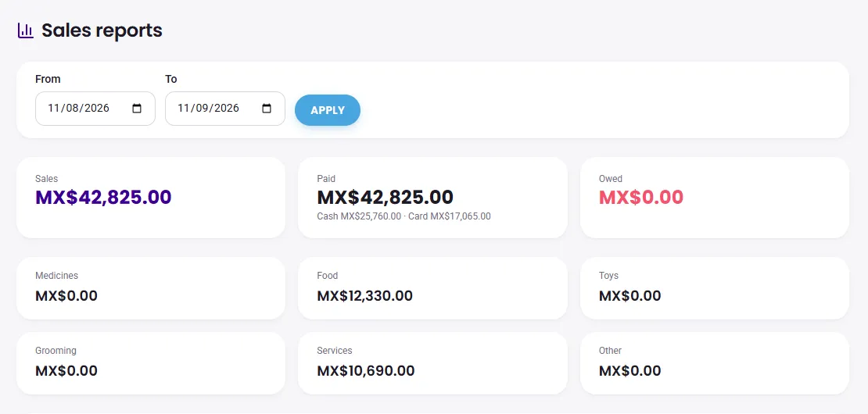Focus the To date field 11/09/2026
The height and width of the screenshot is (414, 868).
pos(225,109)
